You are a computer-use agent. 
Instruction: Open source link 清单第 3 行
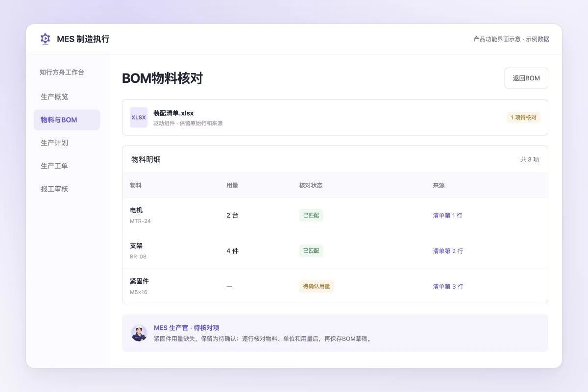coord(448,287)
